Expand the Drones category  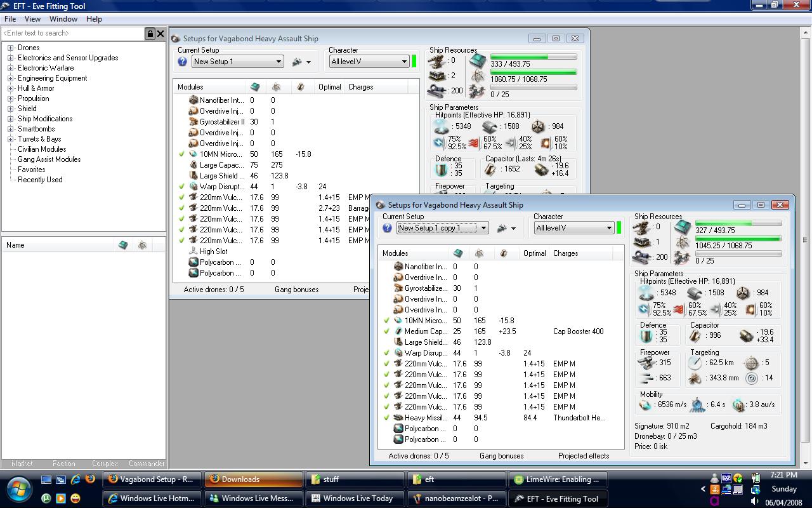pos(11,48)
